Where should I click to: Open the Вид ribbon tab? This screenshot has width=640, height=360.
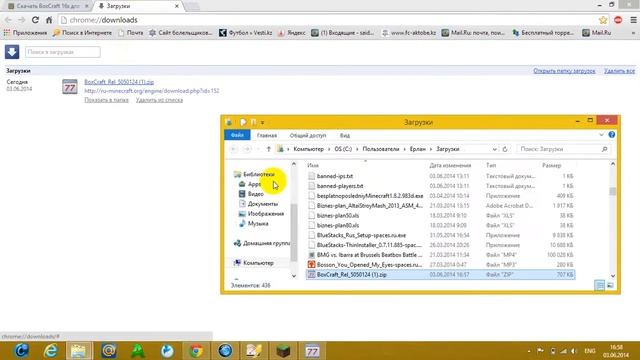(x=345, y=135)
